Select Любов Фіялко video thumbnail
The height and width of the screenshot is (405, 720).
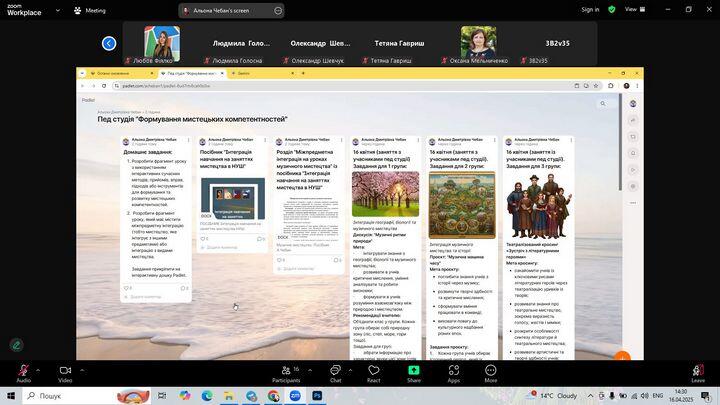coord(162,44)
